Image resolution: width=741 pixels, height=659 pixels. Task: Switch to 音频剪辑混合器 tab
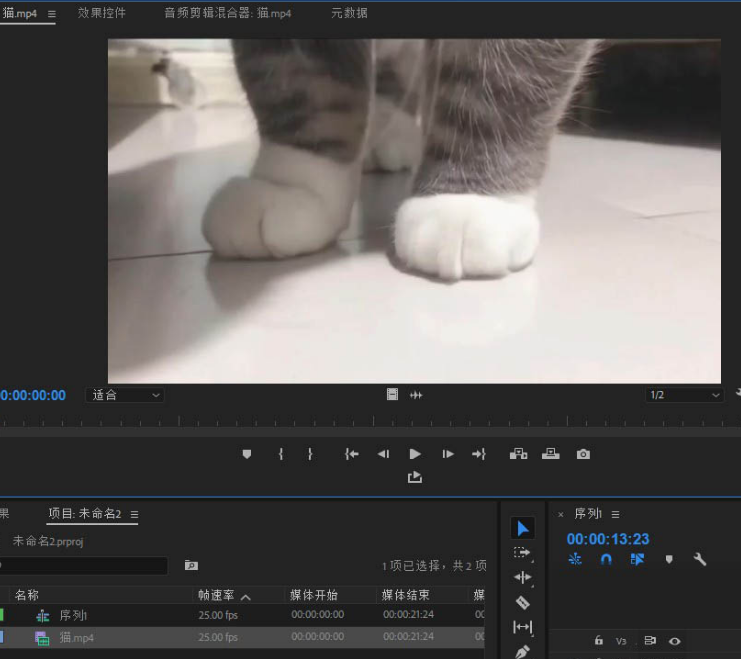227,13
